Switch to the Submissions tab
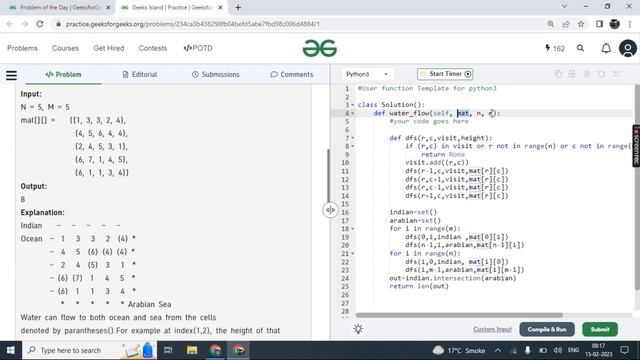The height and width of the screenshot is (360, 640). click(x=216, y=74)
